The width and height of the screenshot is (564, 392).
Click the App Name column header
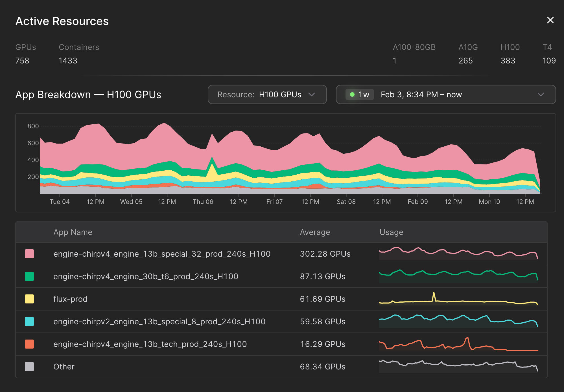(x=73, y=232)
